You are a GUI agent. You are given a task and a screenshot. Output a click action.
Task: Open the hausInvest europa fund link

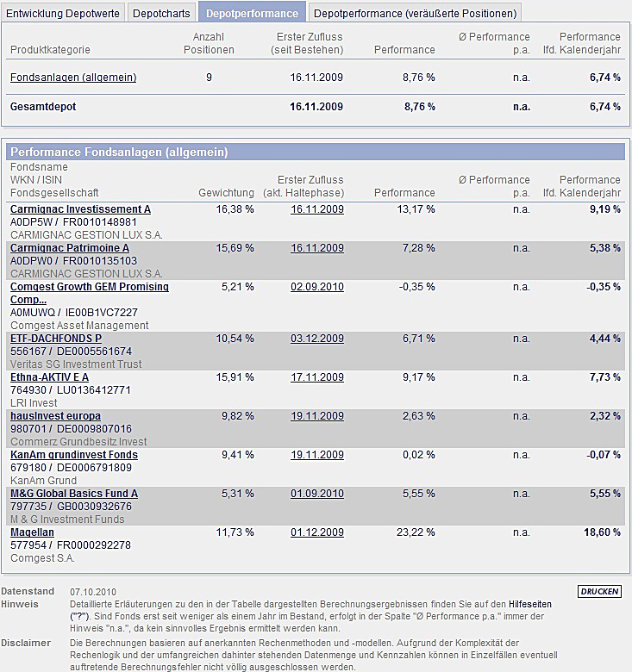coord(56,416)
